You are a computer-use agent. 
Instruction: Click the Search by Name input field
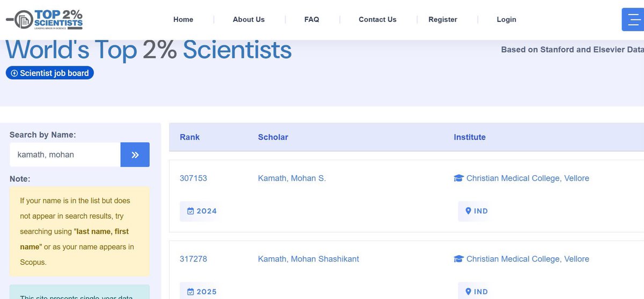(x=65, y=155)
